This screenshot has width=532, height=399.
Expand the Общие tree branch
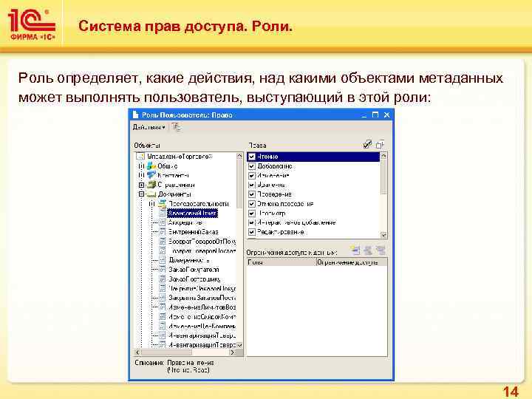click(x=141, y=166)
